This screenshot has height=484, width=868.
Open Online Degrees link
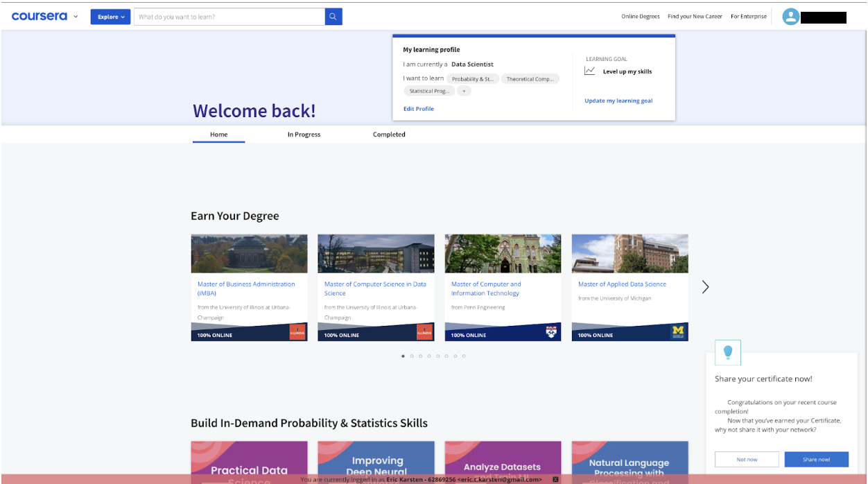pyautogui.click(x=641, y=17)
